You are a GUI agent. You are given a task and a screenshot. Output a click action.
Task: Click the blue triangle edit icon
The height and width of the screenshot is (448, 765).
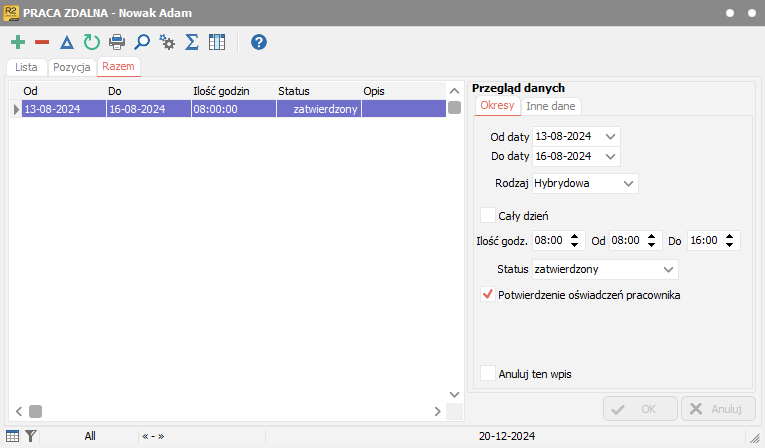[x=67, y=42]
